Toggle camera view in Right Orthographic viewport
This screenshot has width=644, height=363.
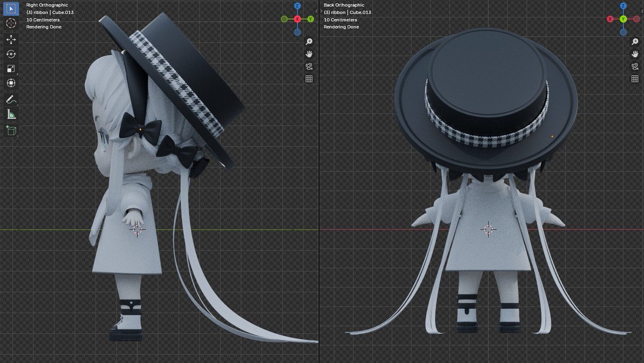[309, 67]
